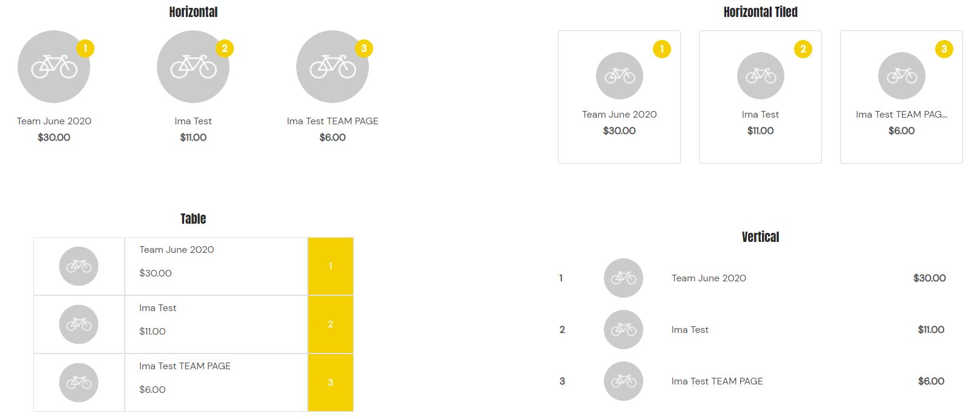
Task: Open Team June 2020 link under Horizontal
Action: point(54,121)
